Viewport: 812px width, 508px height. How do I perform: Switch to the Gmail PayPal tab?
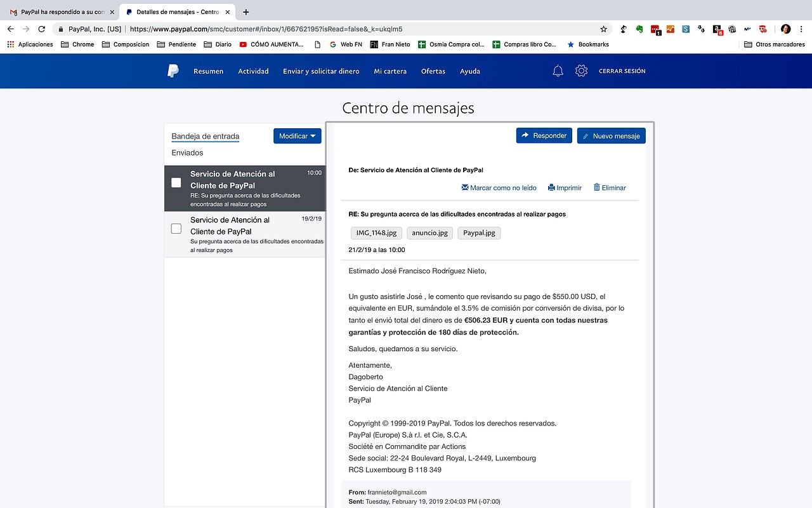pos(60,12)
